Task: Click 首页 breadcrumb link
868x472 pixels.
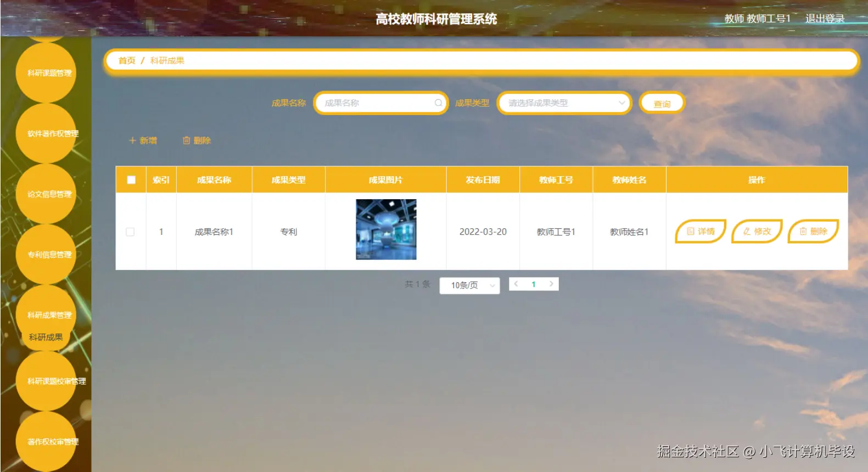Action: (127, 60)
